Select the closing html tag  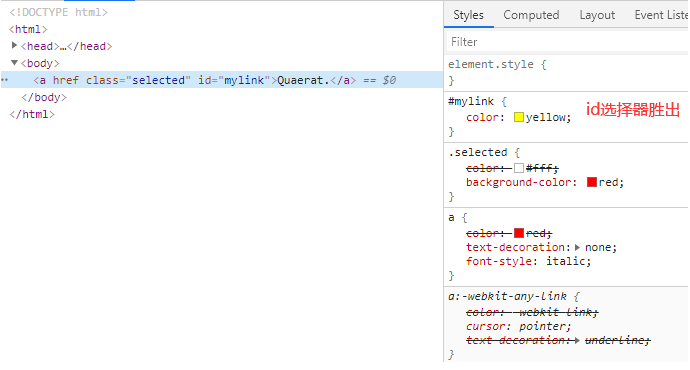click(32, 114)
